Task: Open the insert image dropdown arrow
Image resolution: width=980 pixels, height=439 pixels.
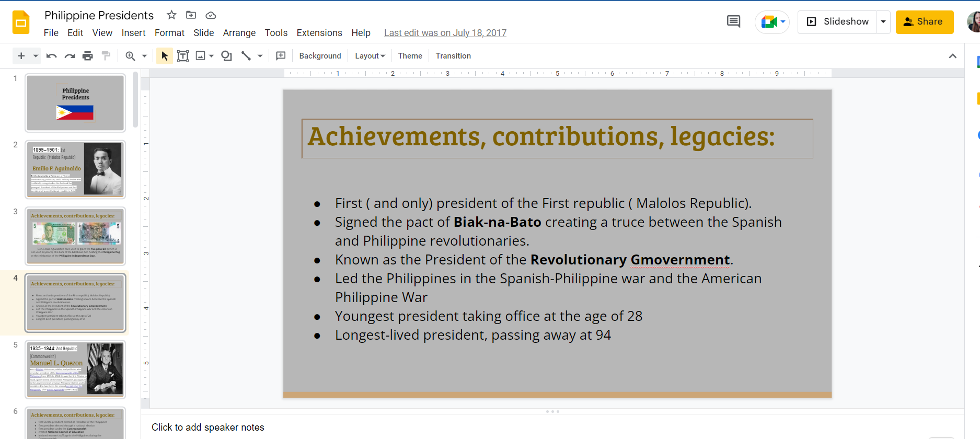Action: (211, 56)
